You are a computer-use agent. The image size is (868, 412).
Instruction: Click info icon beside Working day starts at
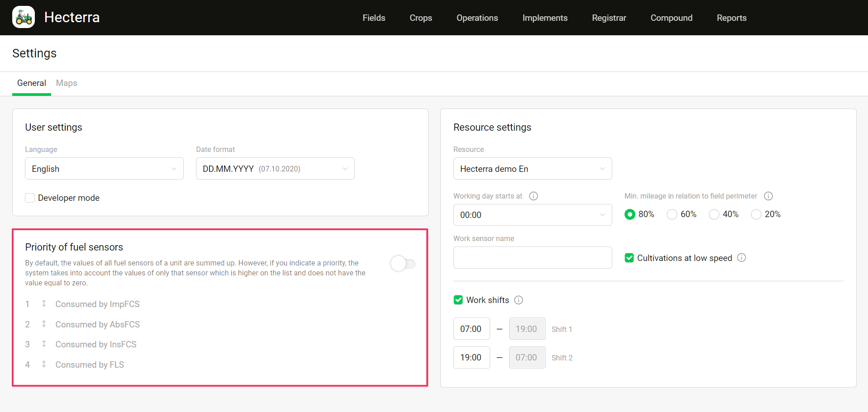pyautogui.click(x=534, y=196)
